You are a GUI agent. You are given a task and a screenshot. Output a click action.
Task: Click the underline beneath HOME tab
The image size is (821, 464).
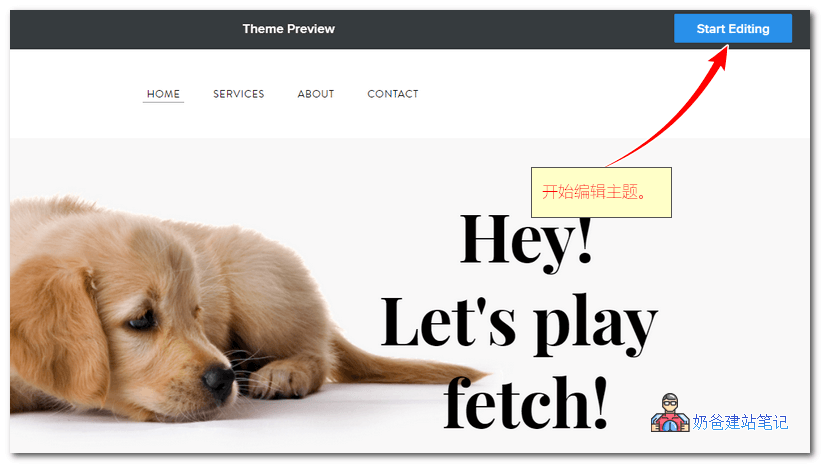163,102
